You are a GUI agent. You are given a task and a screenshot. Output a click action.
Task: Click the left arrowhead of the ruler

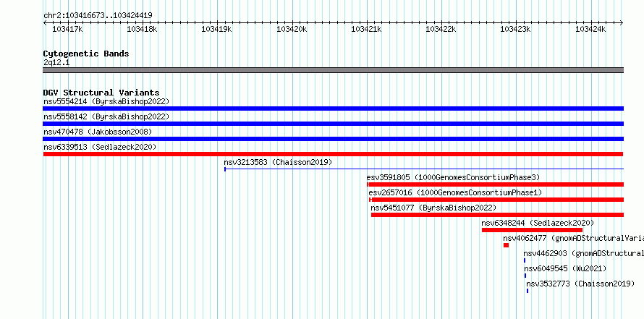coord(45,23)
